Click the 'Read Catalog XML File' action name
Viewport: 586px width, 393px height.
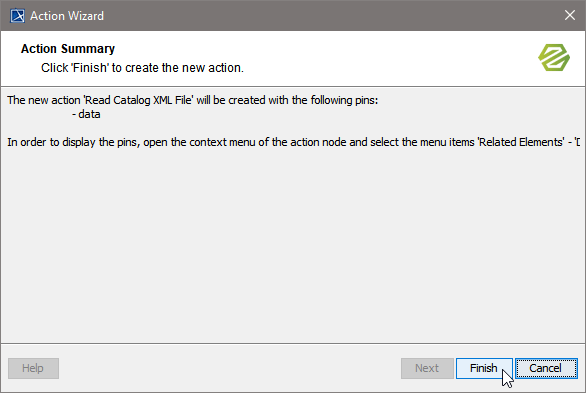138,100
